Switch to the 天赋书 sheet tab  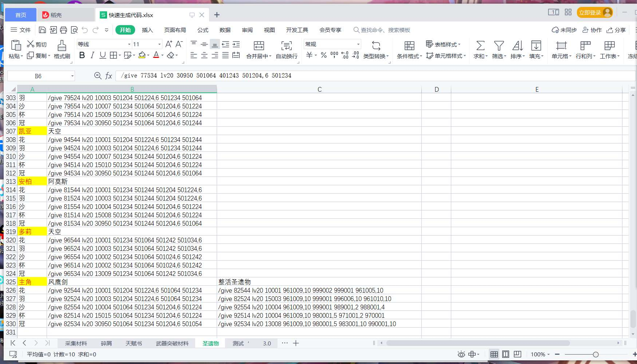[x=134, y=343]
